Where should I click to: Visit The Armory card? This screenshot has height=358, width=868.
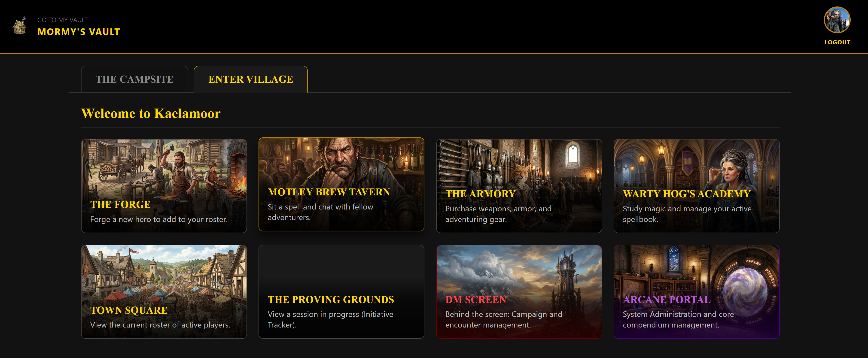coord(519,186)
